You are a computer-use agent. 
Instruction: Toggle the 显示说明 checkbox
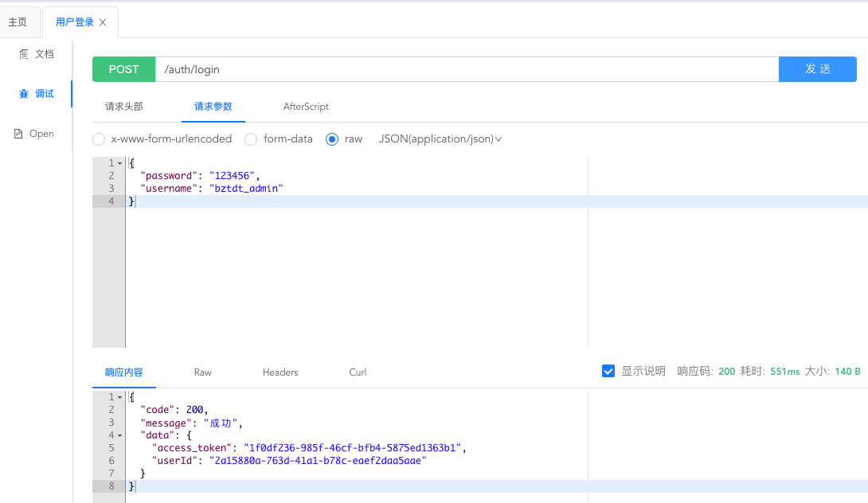tap(608, 371)
